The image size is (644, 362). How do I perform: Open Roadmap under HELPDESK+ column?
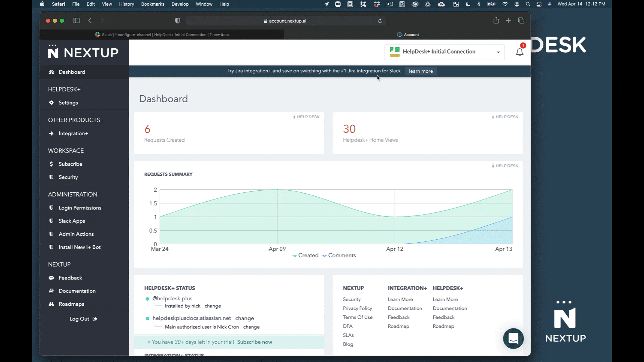(443, 326)
